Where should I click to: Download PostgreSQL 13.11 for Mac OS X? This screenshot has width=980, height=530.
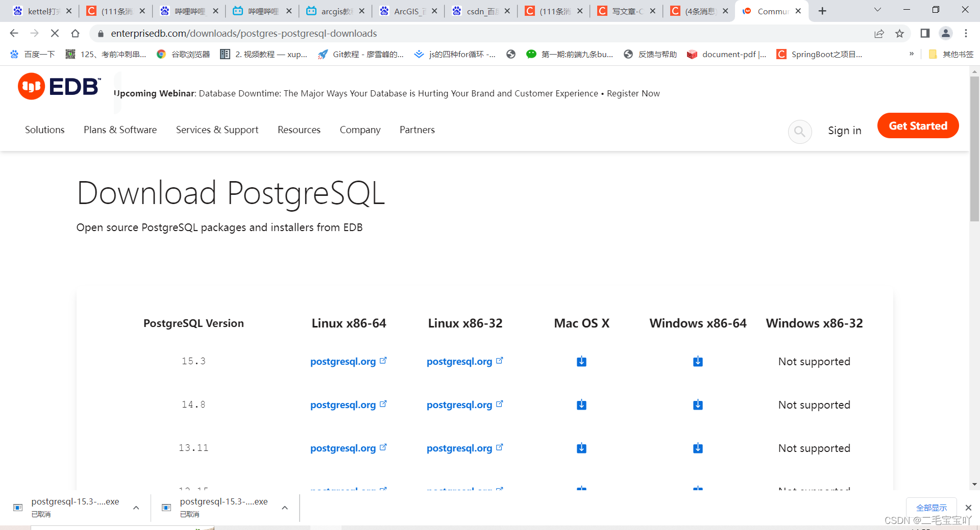581,448
